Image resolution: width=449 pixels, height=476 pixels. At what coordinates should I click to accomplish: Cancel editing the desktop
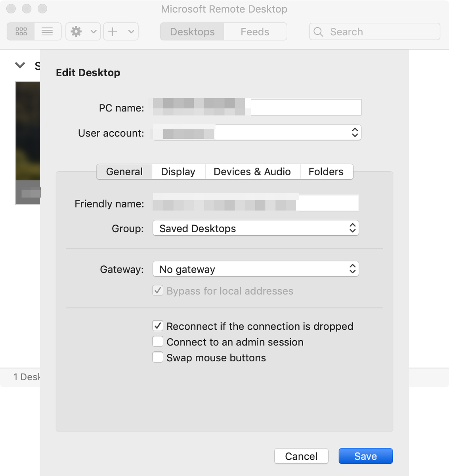301,456
